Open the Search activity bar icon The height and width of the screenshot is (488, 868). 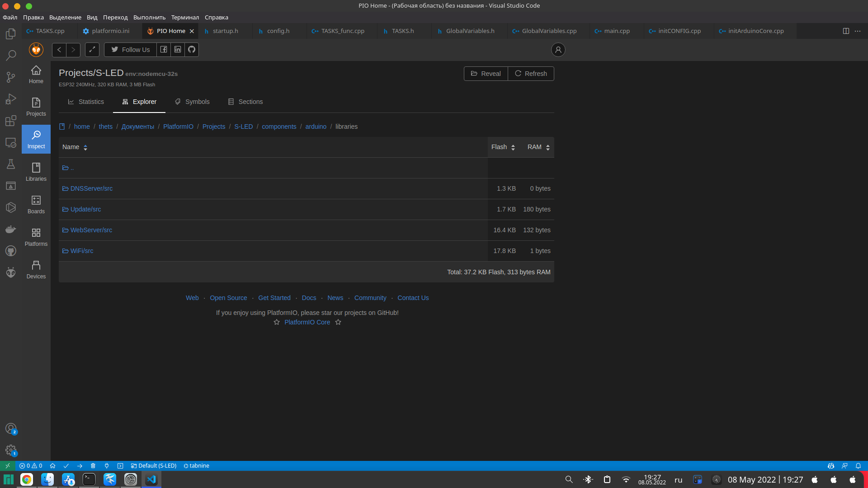pos(11,56)
